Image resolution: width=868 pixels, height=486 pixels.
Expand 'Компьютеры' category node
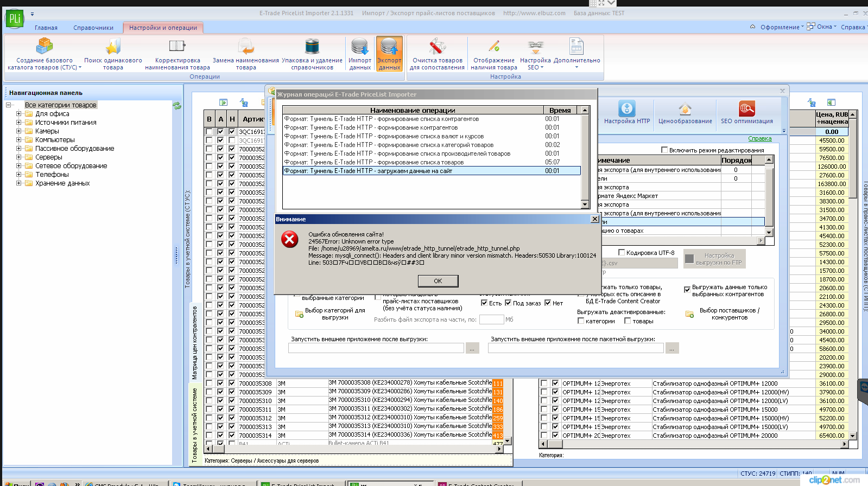[19, 140]
